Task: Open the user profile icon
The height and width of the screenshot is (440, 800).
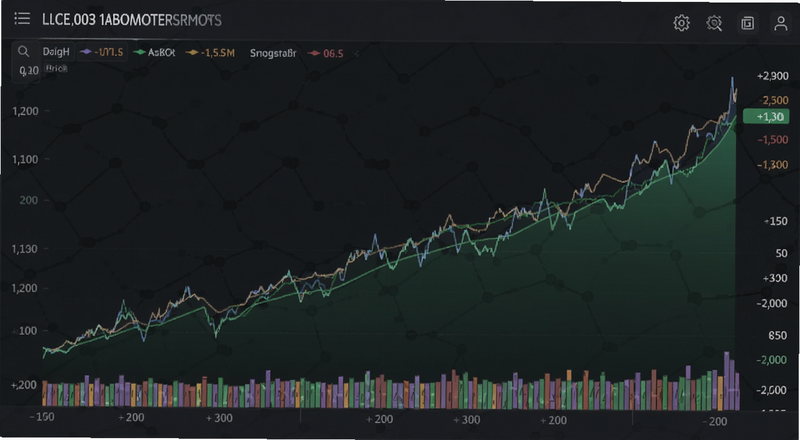Action: click(x=781, y=23)
